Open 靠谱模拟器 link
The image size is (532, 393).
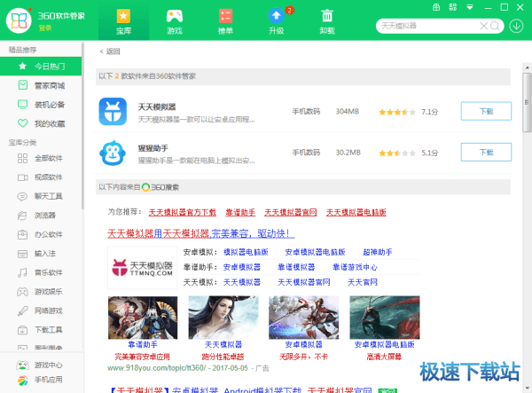(x=296, y=267)
